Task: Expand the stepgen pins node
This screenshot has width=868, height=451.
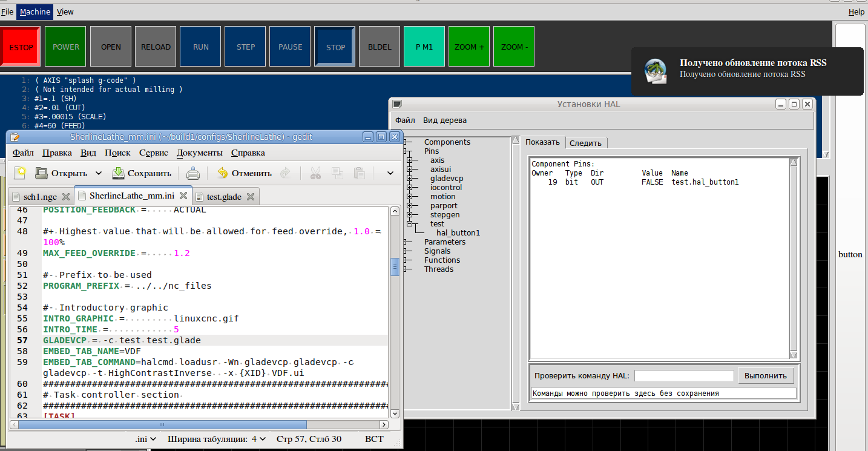Action: [x=410, y=215]
